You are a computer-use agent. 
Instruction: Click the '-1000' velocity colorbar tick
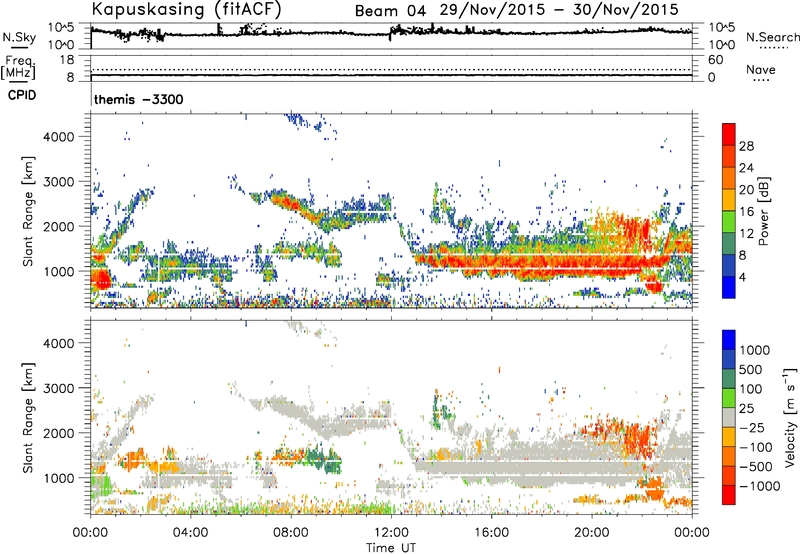click(x=760, y=486)
